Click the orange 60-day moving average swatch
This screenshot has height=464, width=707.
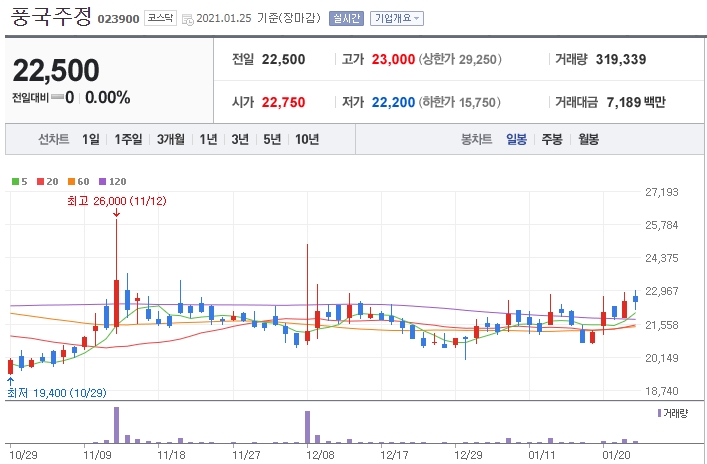click(71, 182)
